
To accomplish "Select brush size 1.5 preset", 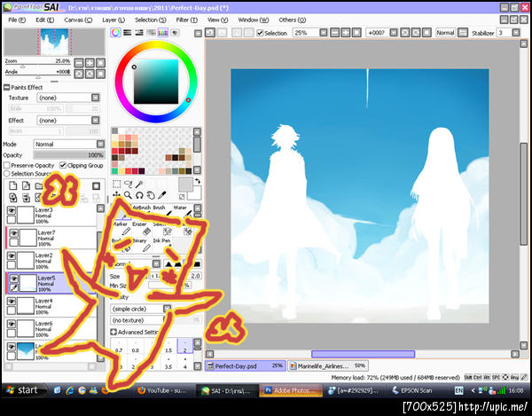I will [168, 347].
